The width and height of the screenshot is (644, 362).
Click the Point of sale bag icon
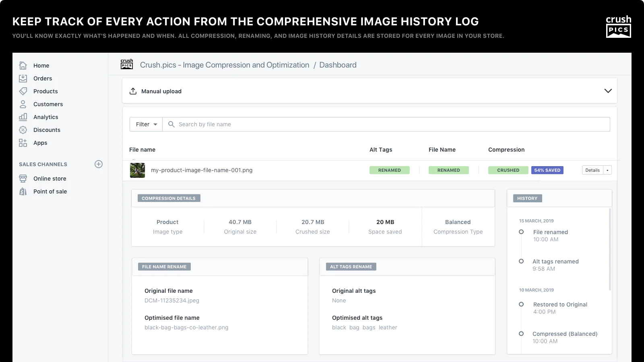23,191
